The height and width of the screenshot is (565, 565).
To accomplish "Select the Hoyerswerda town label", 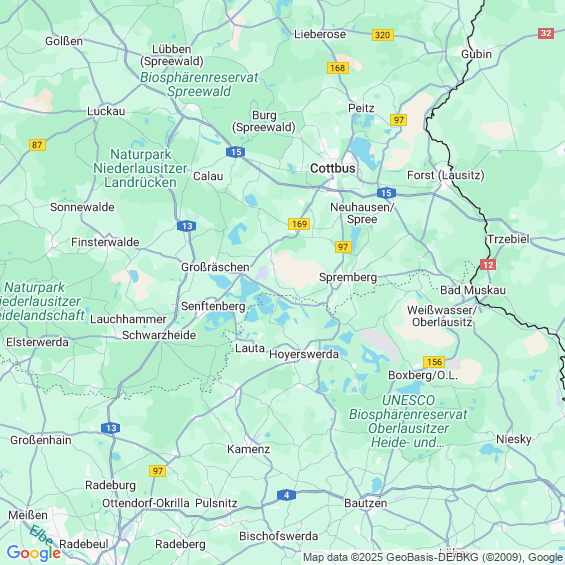I will click(x=304, y=354).
